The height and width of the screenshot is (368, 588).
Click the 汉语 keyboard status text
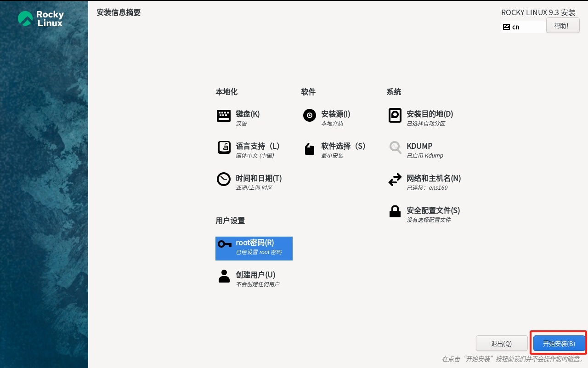[x=241, y=124]
